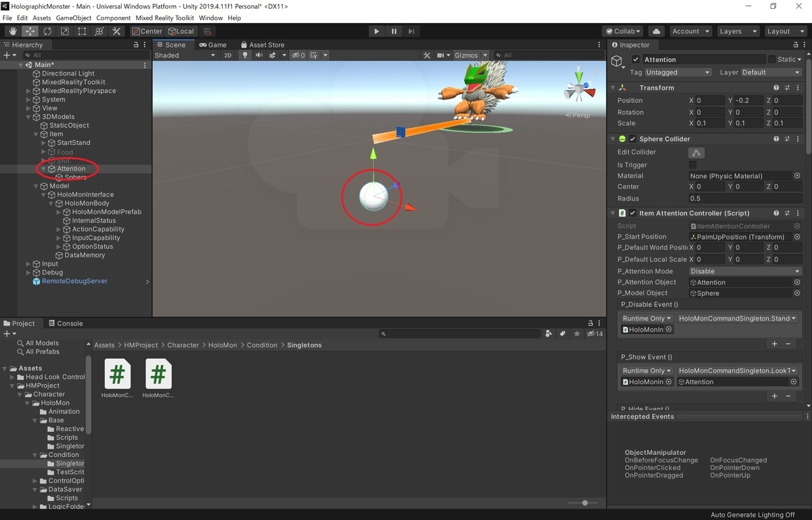Open the cloud services panel
This screenshot has height=520, width=812.
pyautogui.click(x=656, y=31)
